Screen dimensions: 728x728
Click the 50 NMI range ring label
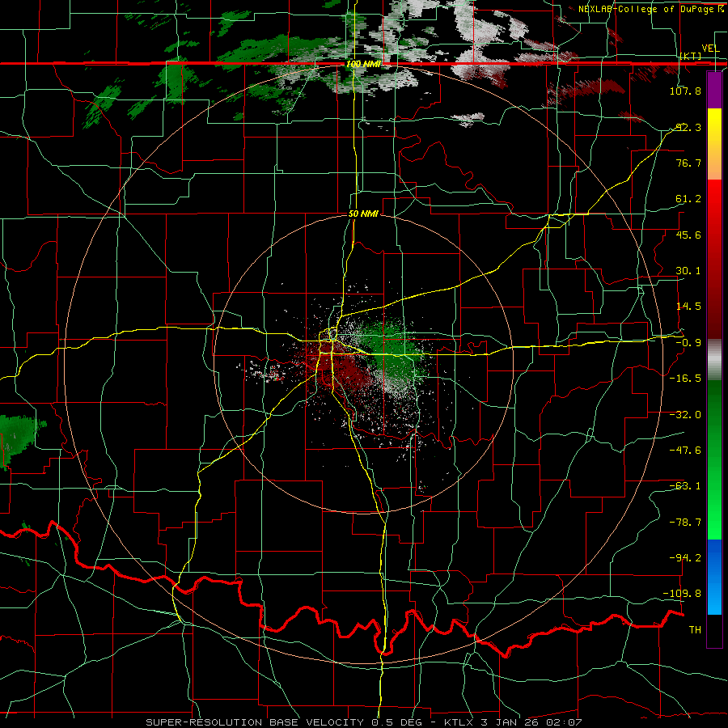pyautogui.click(x=363, y=214)
